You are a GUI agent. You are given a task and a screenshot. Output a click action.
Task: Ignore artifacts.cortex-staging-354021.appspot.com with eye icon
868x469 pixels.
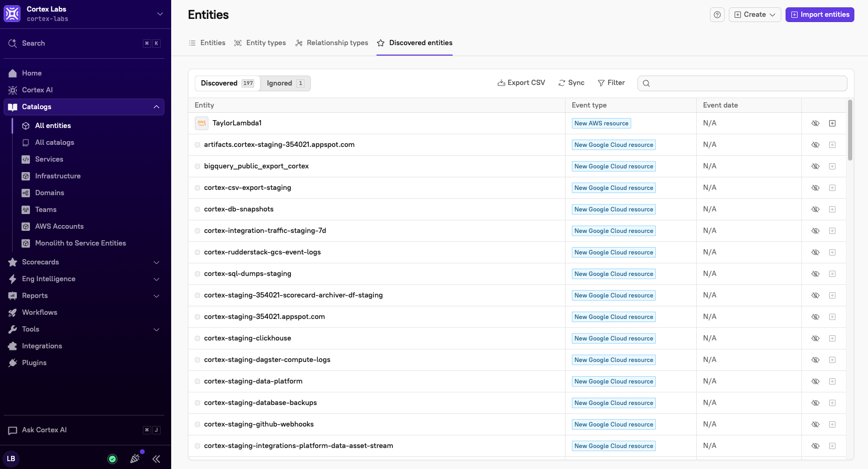pyautogui.click(x=815, y=145)
